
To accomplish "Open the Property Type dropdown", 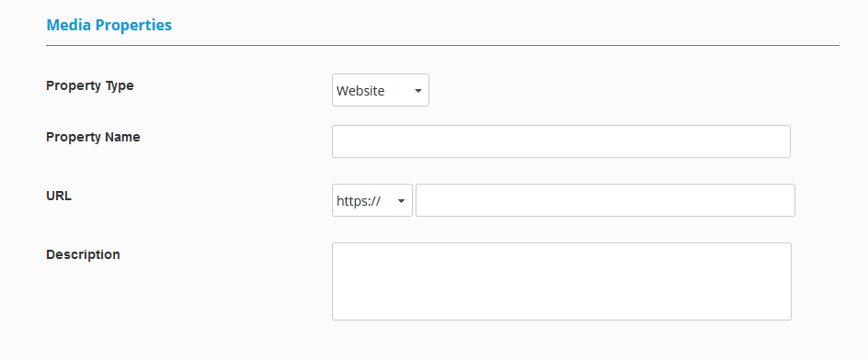I will point(381,90).
